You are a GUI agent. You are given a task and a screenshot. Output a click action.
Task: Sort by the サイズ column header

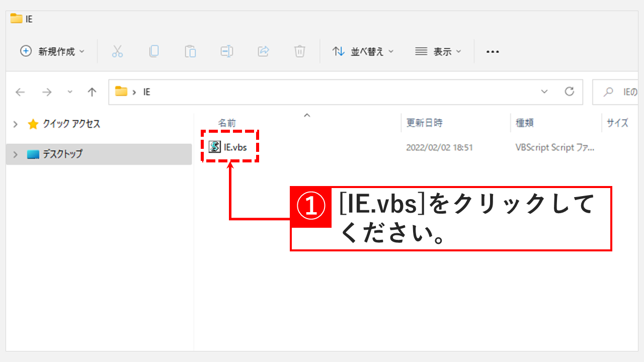(x=617, y=123)
